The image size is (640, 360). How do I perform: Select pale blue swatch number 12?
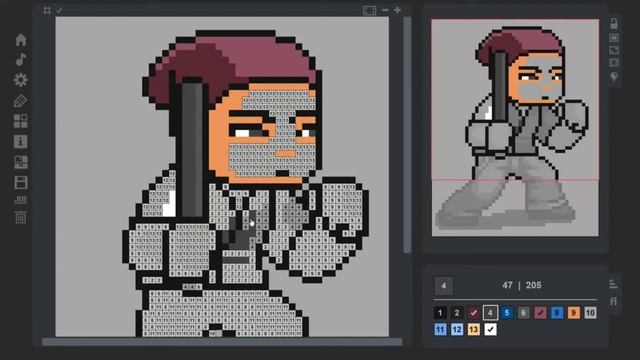pos(457,329)
